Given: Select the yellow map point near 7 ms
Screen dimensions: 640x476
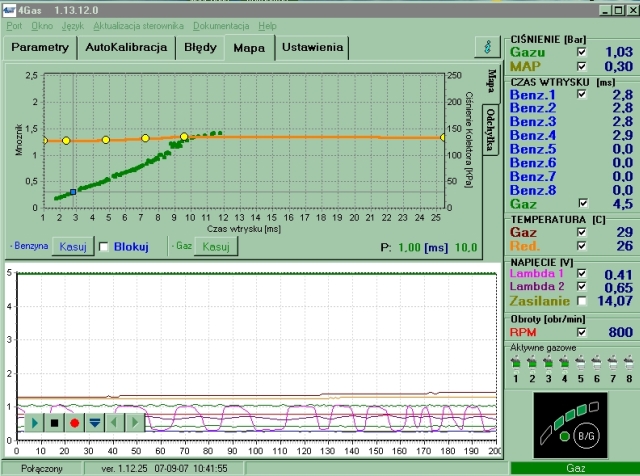Looking at the screenshot, I should coord(145,138).
